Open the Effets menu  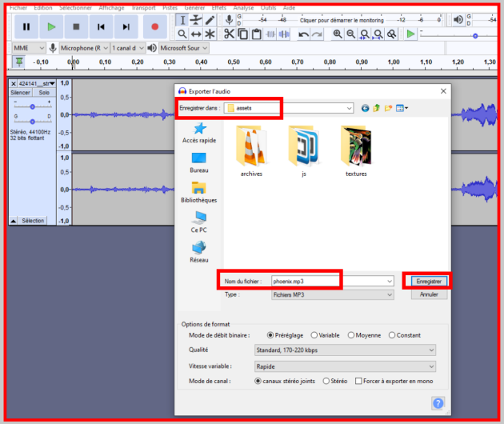(x=218, y=7)
